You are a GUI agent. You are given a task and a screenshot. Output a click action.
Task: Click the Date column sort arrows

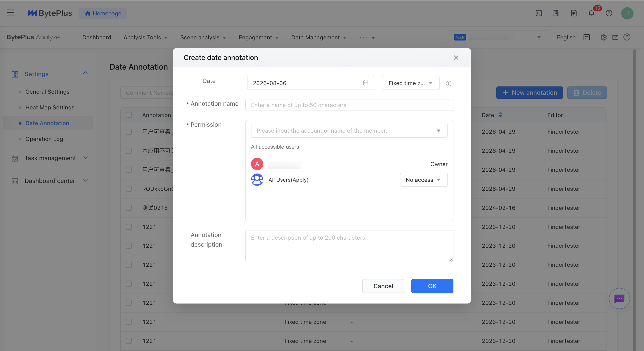pos(500,115)
